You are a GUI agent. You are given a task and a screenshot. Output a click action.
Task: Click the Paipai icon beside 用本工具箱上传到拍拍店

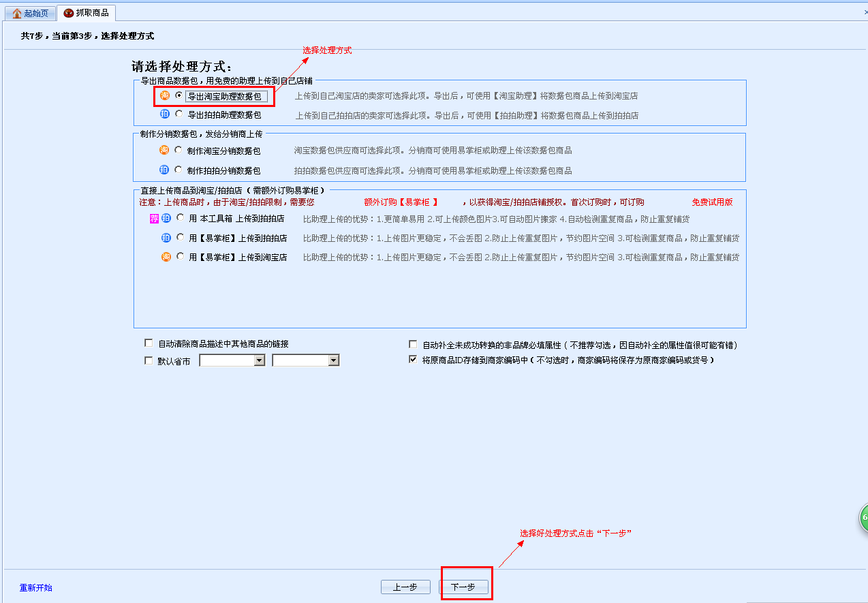pyautogui.click(x=166, y=219)
